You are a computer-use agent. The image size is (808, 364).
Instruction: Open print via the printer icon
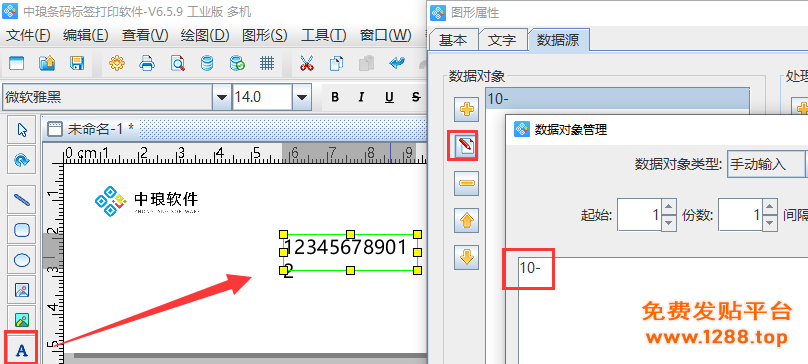[x=147, y=64]
